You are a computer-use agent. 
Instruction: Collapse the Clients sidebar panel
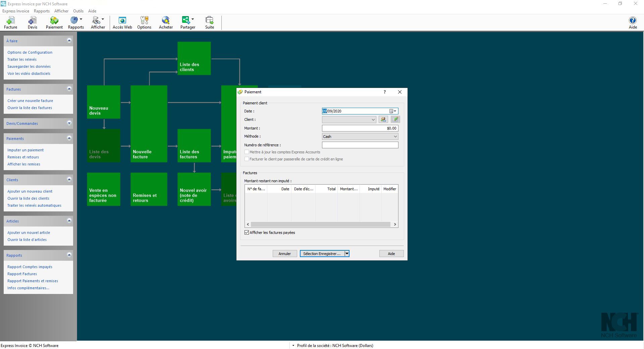69,180
